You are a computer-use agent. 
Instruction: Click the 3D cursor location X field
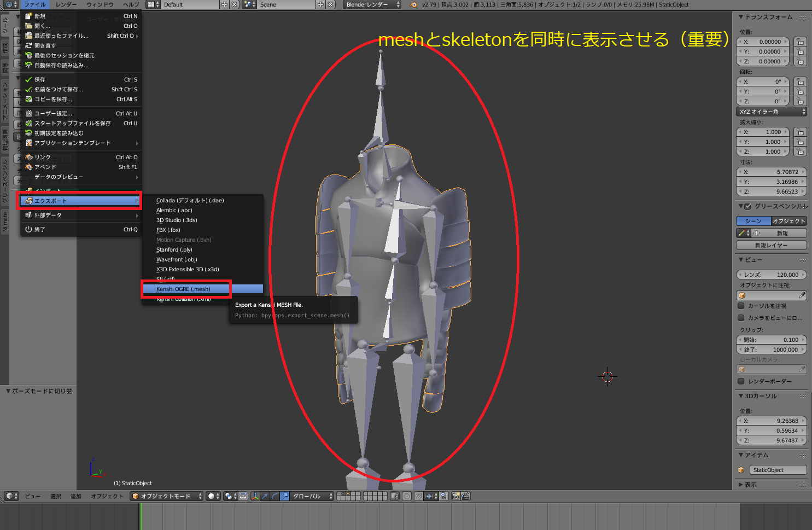[772, 421]
